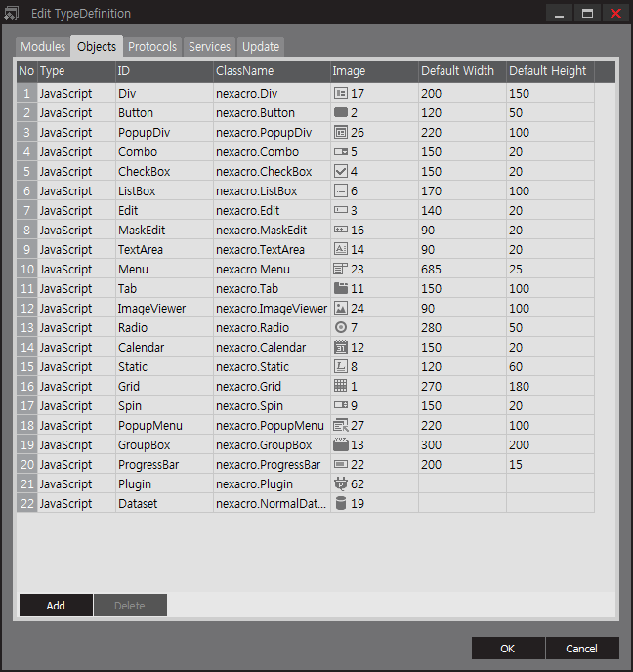Click the PopupDiv icon numbered 26
Screen dimensions: 633x672
(341, 132)
